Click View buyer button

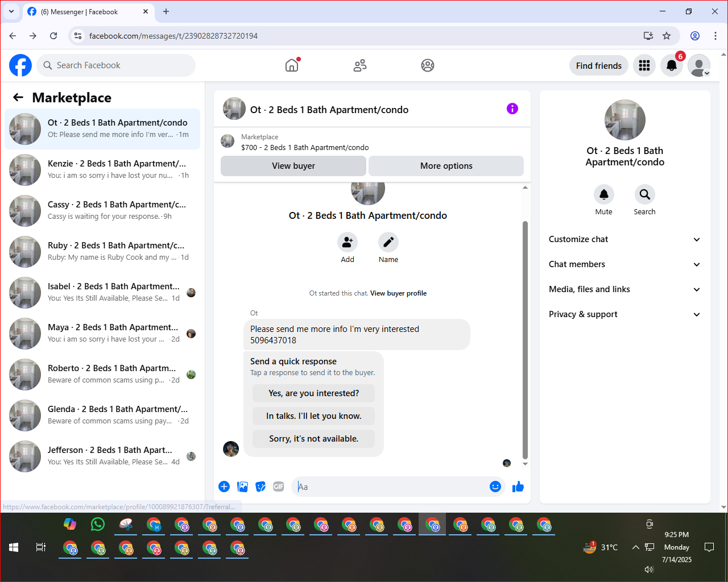[x=293, y=166]
